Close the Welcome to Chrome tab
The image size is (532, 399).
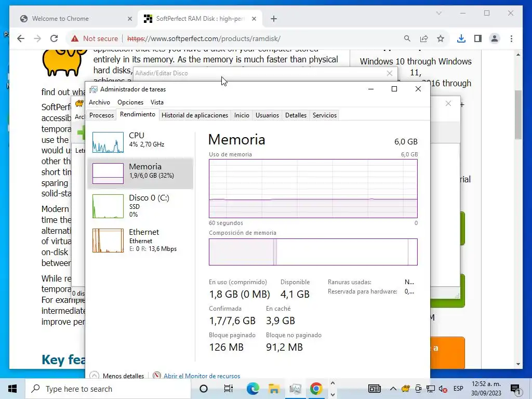coord(129,19)
